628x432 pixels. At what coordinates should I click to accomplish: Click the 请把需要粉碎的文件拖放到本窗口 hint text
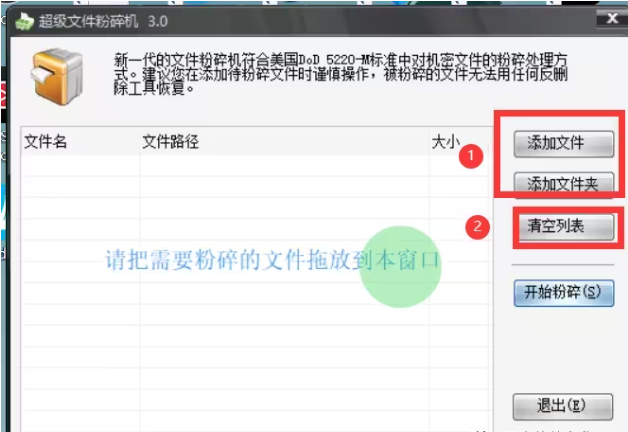tap(273, 260)
